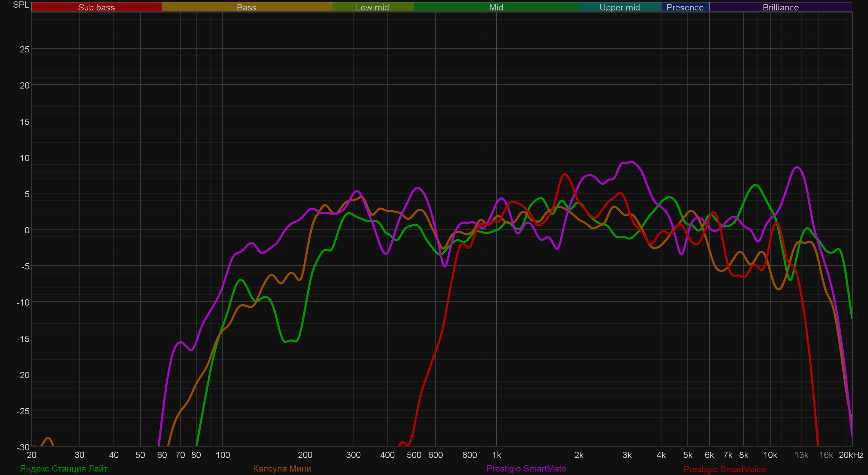Click the 20kHz axis label
The width and height of the screenshot is (868, 475).
tap(851, 455)
